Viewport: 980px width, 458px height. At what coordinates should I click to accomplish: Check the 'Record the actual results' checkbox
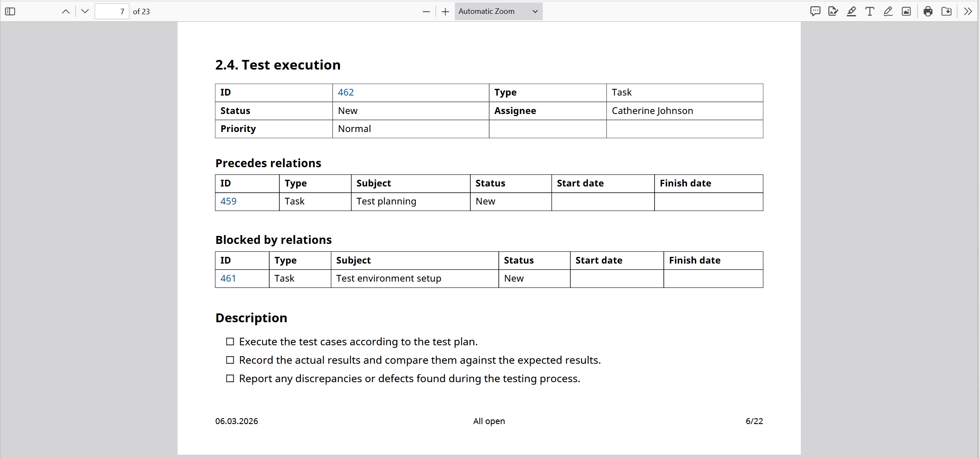pyautogui.click(x=230, y=360)
